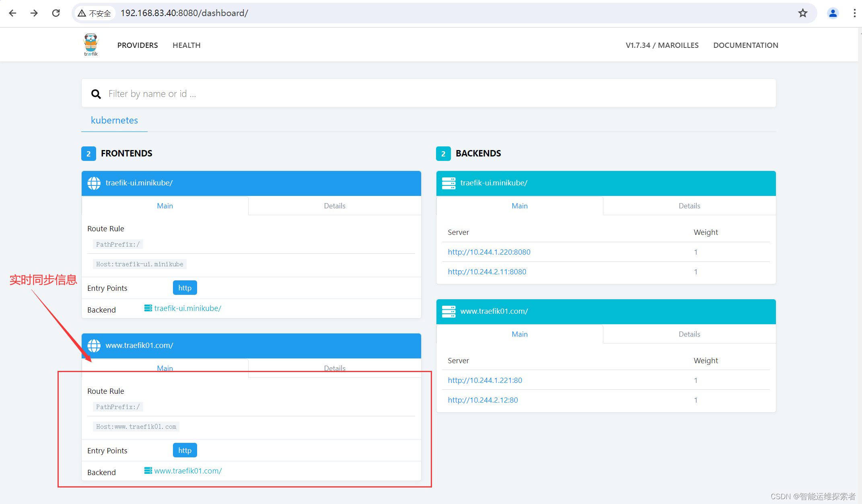Go to the HEALTH page
This screenshot has width=862, height=504.
point(186,45)
